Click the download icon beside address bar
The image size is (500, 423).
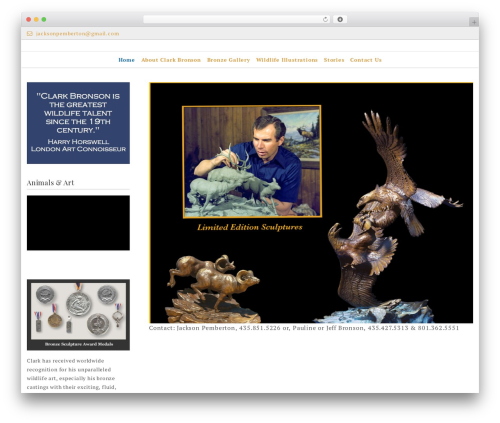coord(340,20)
